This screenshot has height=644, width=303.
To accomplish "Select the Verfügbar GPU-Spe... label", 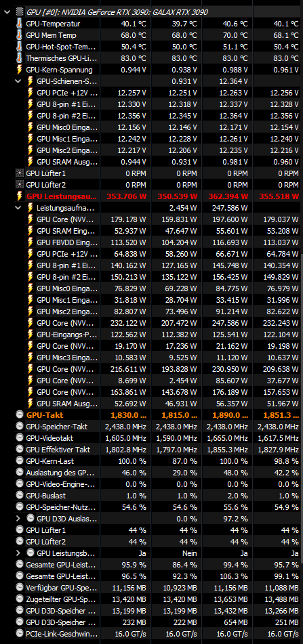I will click(61, 587).
